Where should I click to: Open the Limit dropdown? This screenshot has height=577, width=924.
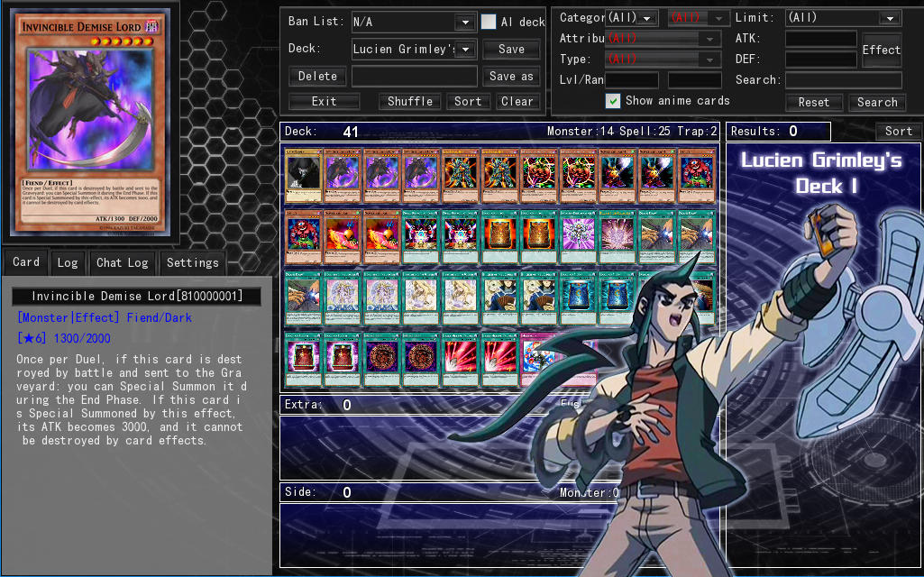coord(843,18)
